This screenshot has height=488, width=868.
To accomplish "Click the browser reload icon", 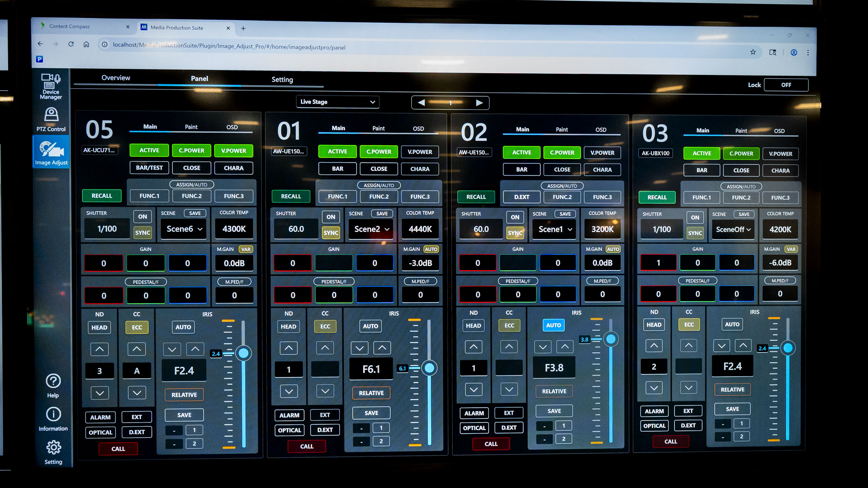I will (x=71, y=44).
